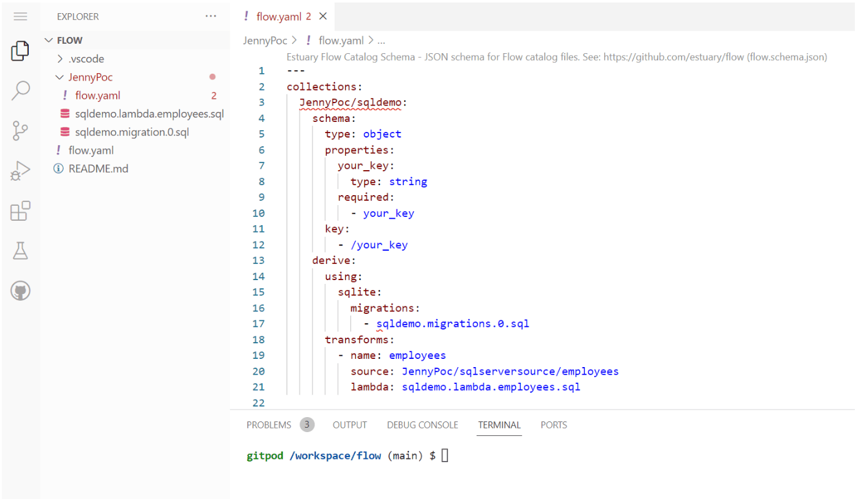The width and height of the screenshot is (858, 504).
Task: Click the terminal prompt cursor
Action: tap(445, 456)
